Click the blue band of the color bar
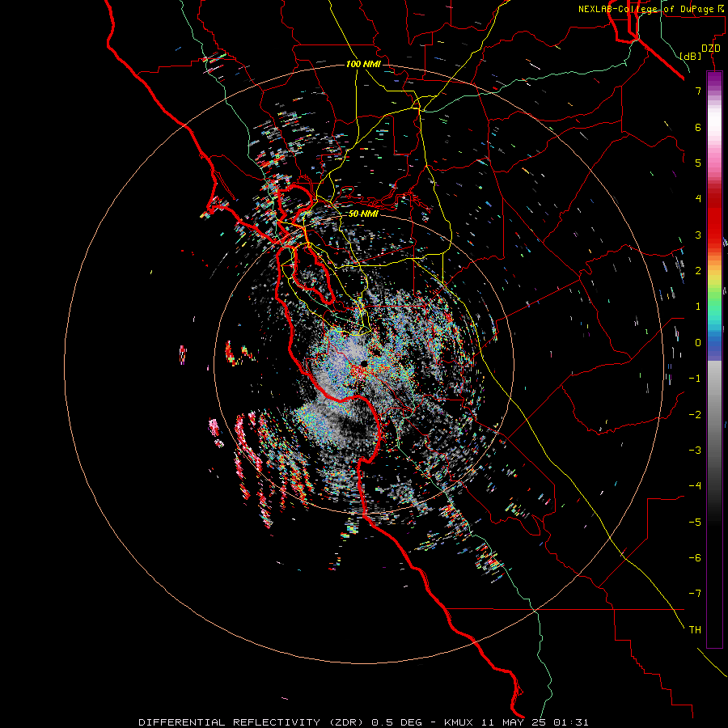The height and width of the screenshot is (728, 728). (714, 343)
